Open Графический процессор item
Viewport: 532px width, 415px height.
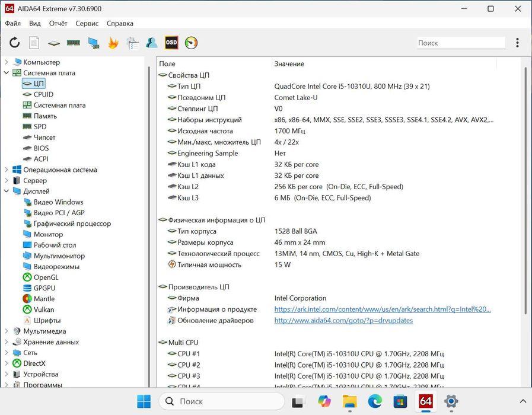[67, 224]
